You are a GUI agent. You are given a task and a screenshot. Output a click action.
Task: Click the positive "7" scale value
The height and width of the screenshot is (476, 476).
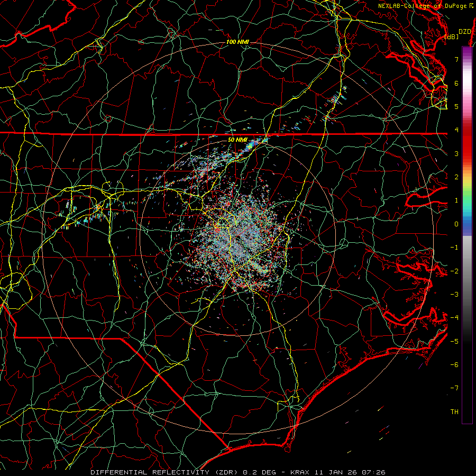(x=456, y=59)
